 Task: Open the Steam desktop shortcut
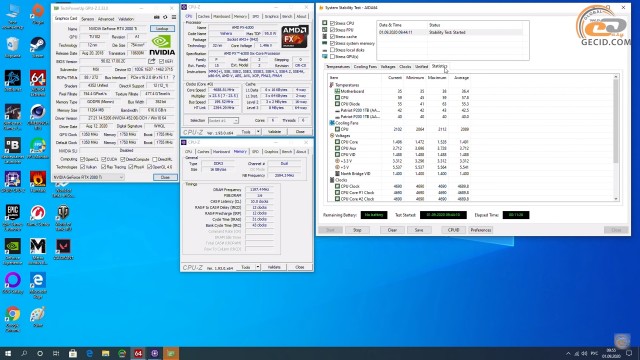(x=38, y=47)
